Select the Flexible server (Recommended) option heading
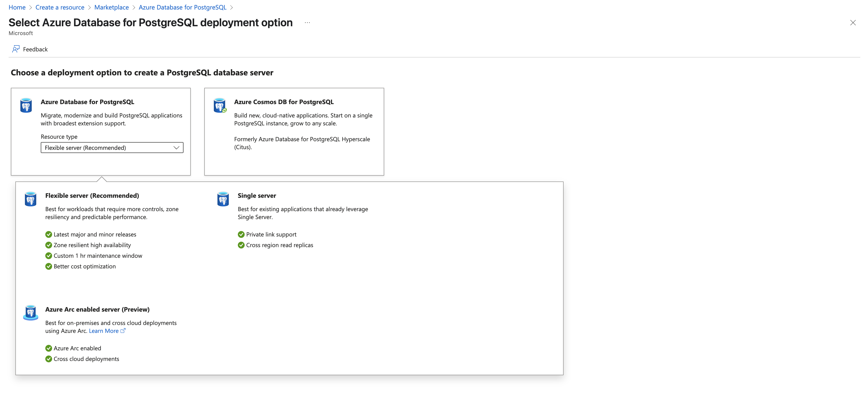 (92, 196)
